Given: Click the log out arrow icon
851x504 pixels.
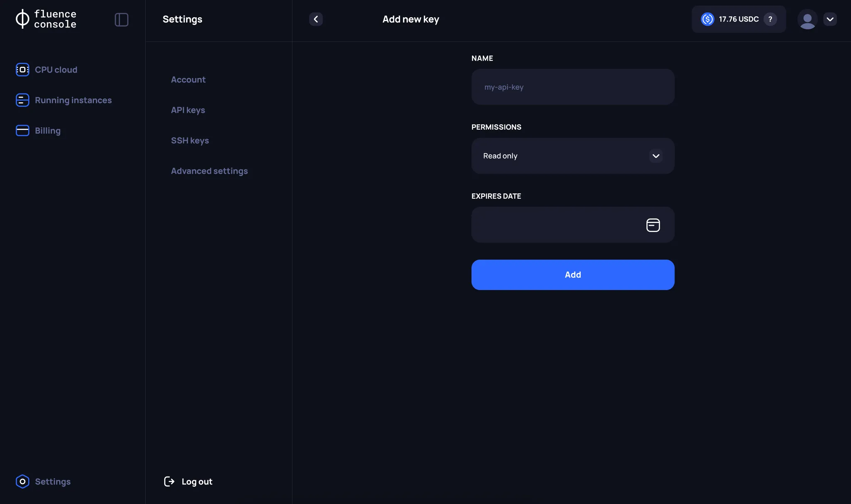Looking at the screenshot, I should 169,481.
